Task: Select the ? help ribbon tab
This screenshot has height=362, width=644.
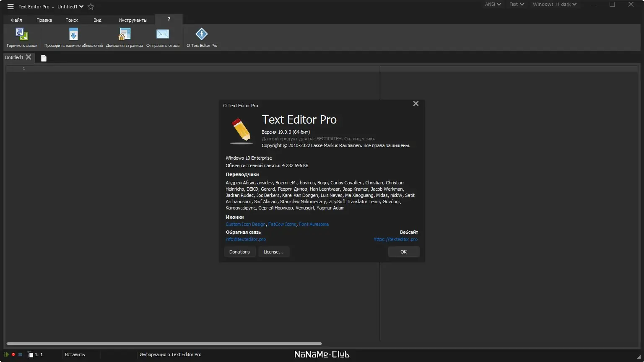Action: pos(169,19)
